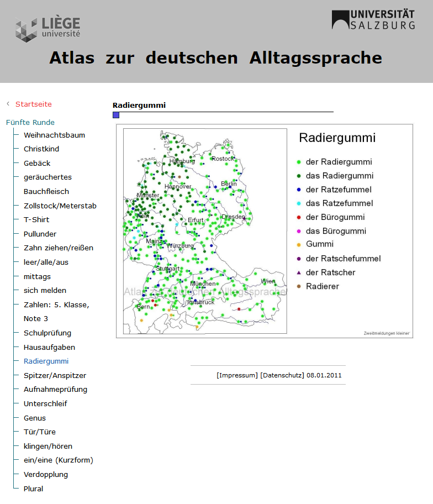Open Zahlen: 5. Klasse, Note 3

[56, 312]
